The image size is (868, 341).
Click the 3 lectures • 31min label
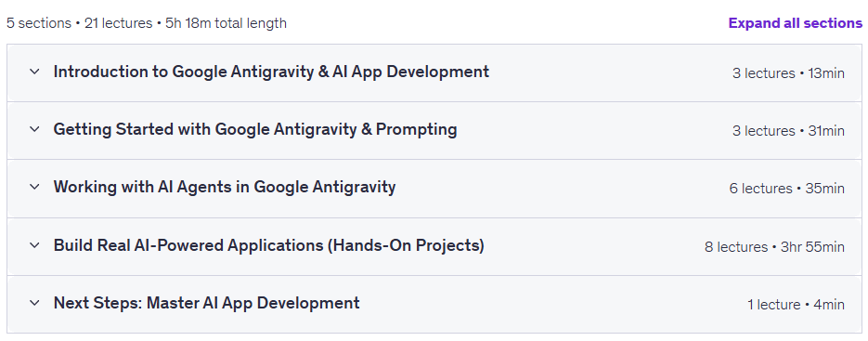tap(788, 131)
